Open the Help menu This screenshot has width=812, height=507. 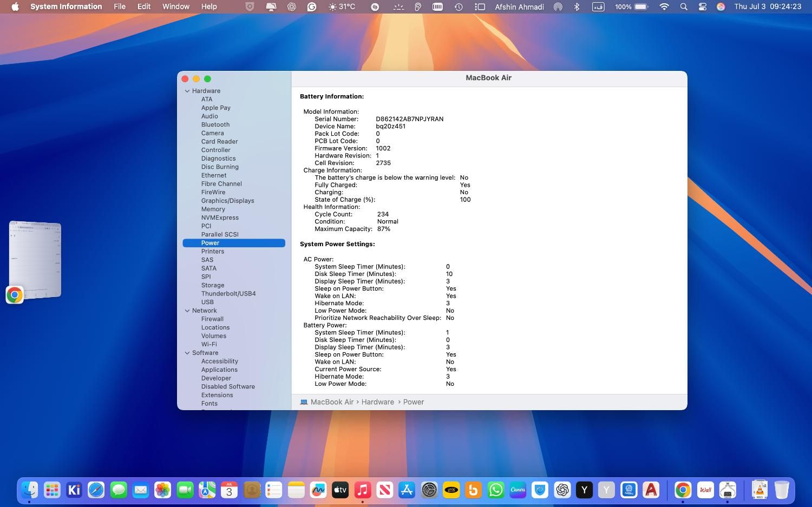pos(209,6)
